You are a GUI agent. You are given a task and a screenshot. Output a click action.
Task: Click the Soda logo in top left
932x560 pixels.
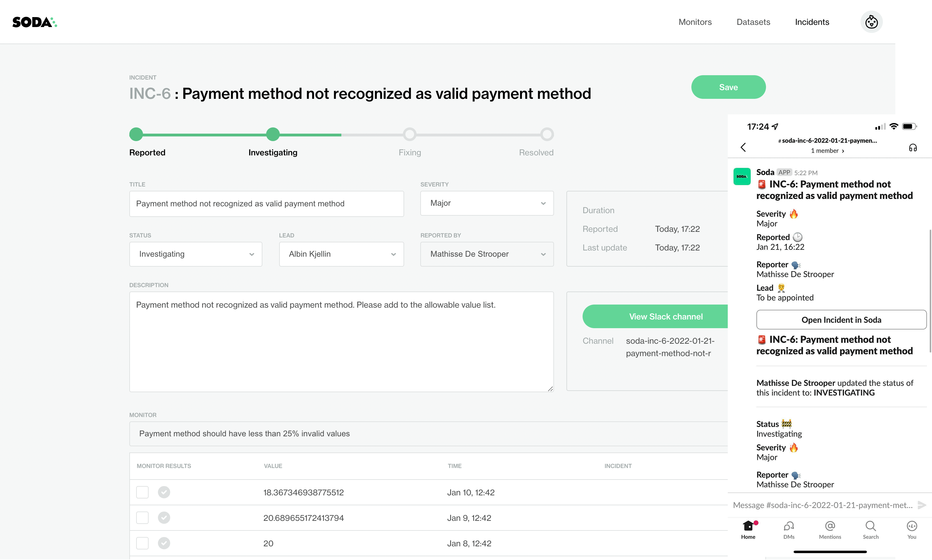point(34,22)
